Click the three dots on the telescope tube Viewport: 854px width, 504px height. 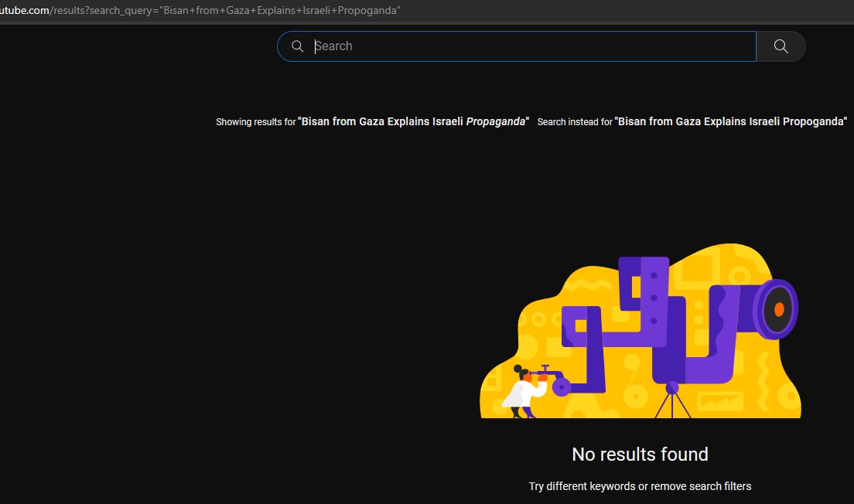654,298
